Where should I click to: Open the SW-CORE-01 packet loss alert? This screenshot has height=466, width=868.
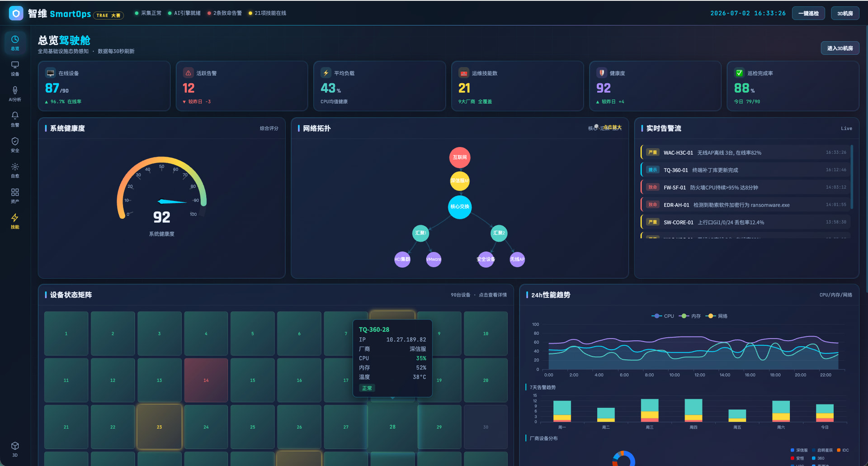tap(745, 222)
